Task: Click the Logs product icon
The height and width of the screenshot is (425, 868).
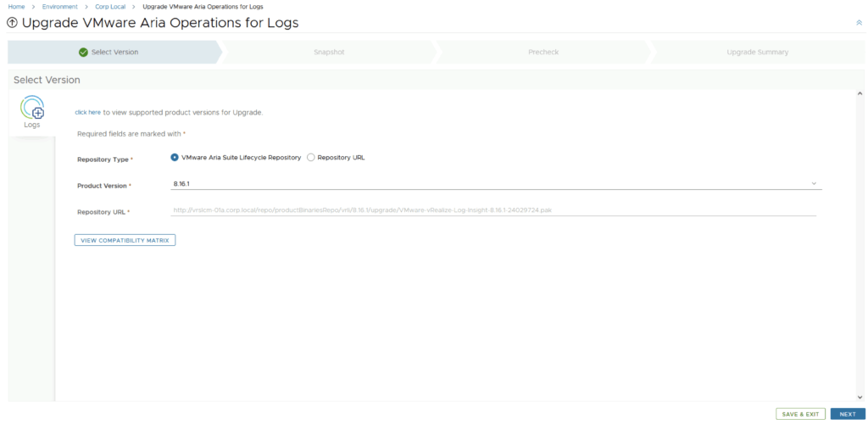Action: [32, 109]
